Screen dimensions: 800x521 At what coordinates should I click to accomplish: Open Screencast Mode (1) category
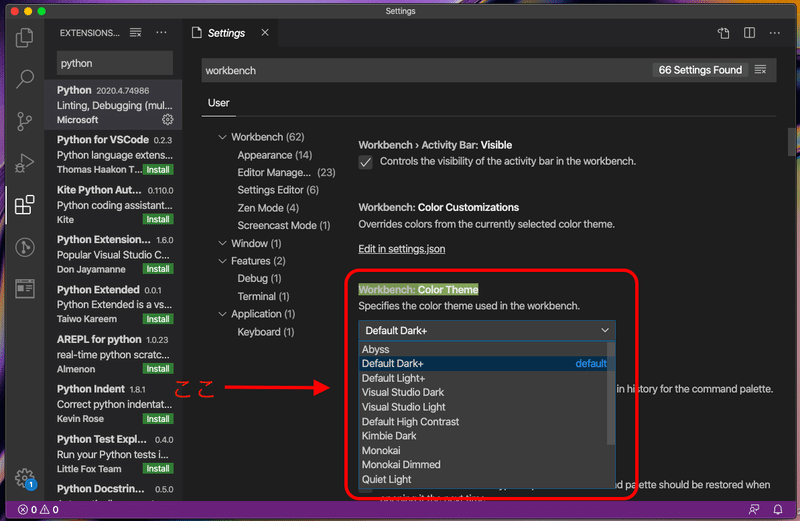[x=284, y=225]
